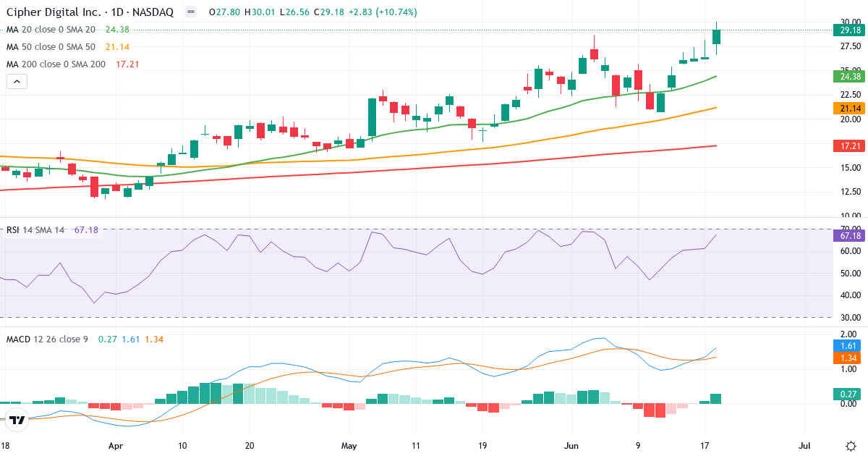Image resolution: width=868 pixels, height=456 pixels.
Task: Click the orange 1.34 MACD axis tag
Action: coord(846,358)
